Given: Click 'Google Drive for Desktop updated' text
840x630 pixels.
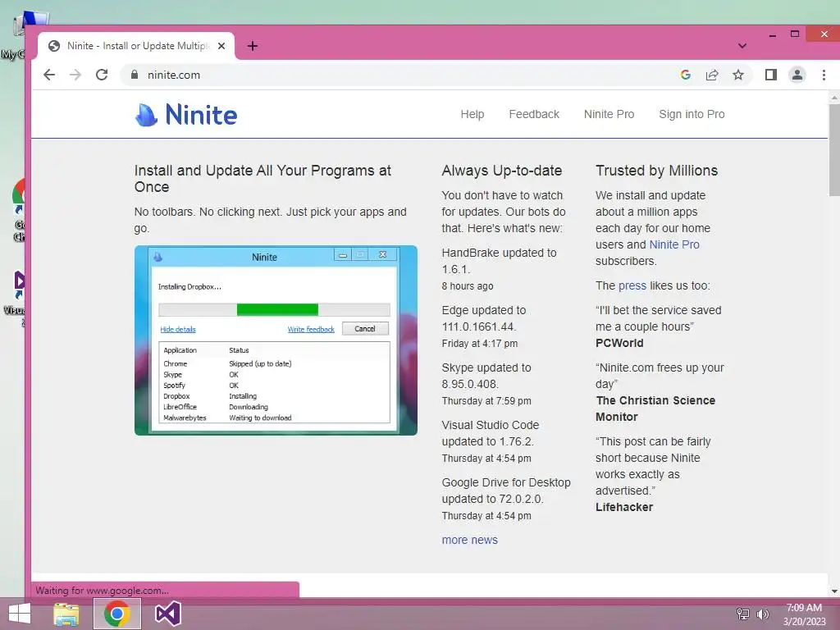Looking at the screenshot, I should [505, 491].
